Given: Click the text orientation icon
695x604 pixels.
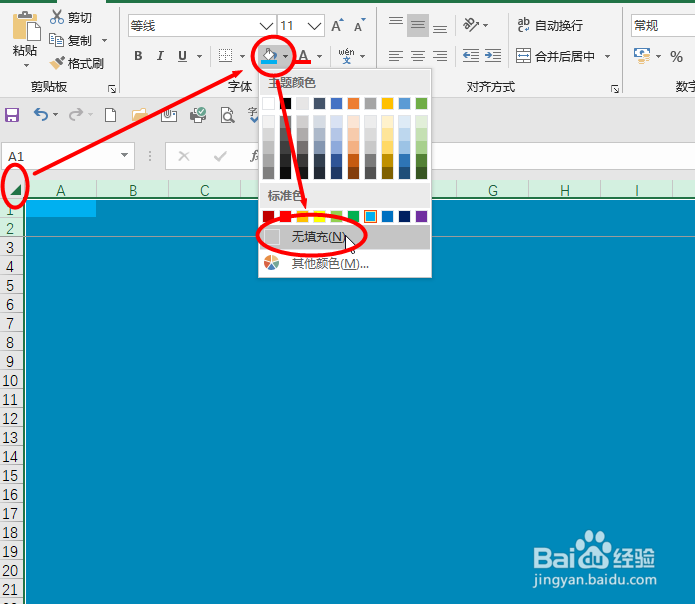Looking at the screenshot, I should tap(471, 25).
